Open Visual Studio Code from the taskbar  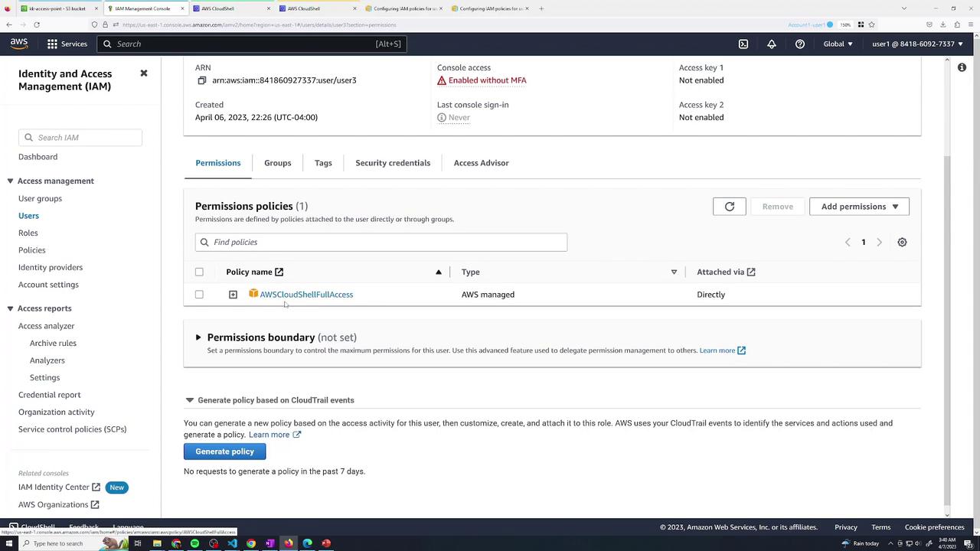point(232,543)
